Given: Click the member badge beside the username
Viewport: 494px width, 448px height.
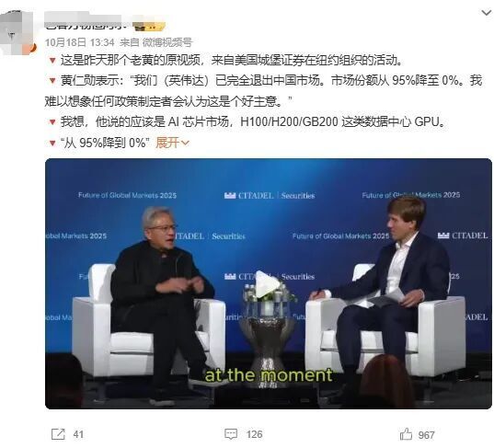Looking at the screenshot, I should click(148, 26).
